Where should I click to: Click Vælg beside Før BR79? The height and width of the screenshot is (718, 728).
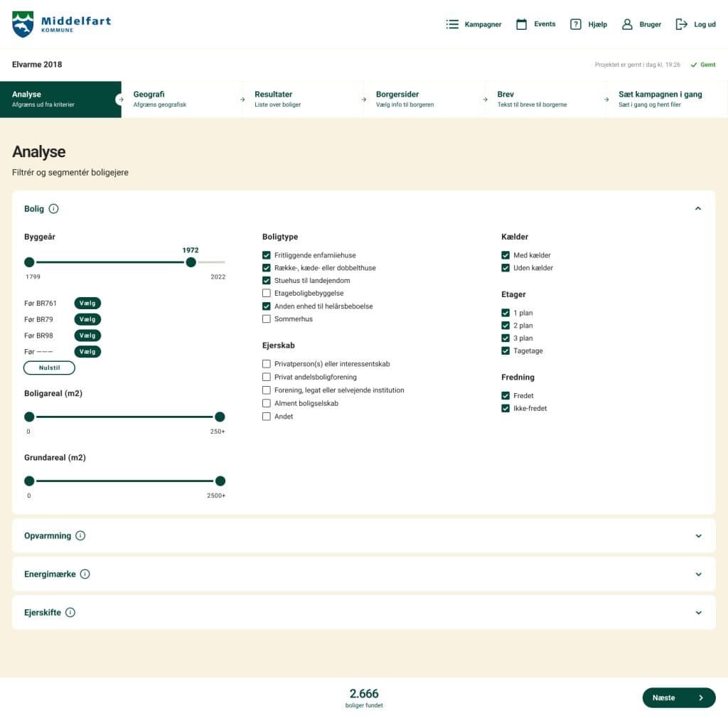pyautogui.click(x=87, y=320)
